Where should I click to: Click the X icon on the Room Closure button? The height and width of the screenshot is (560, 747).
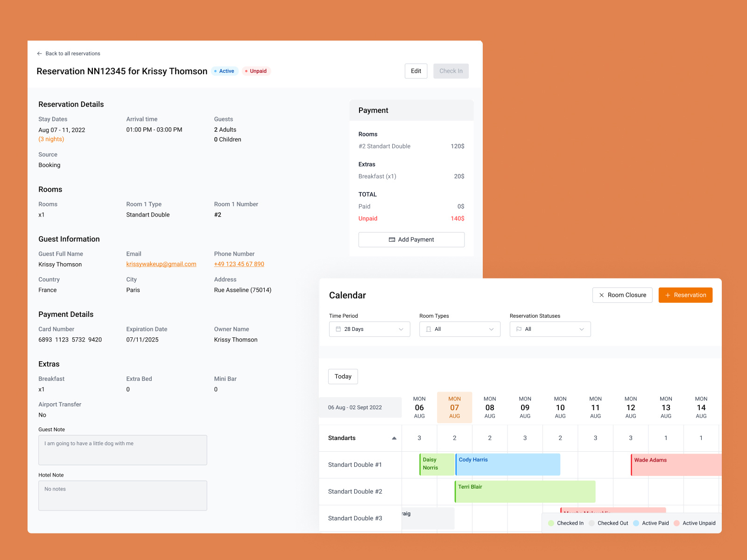click(x=602, y=295)
